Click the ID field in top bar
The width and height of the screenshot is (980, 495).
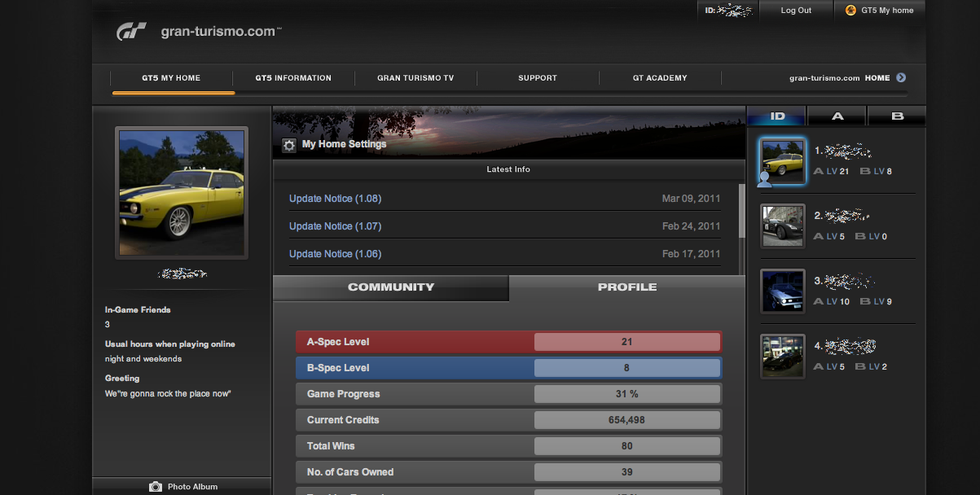727,11
